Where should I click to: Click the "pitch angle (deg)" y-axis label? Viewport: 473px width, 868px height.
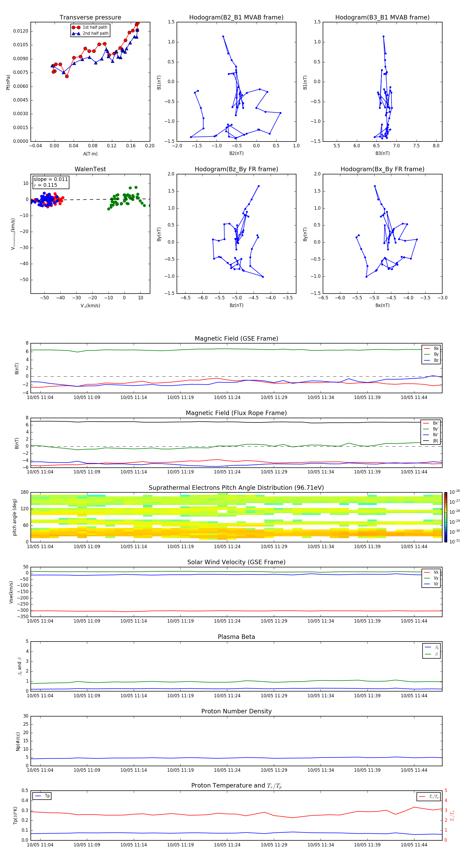[x=14, y=517]
